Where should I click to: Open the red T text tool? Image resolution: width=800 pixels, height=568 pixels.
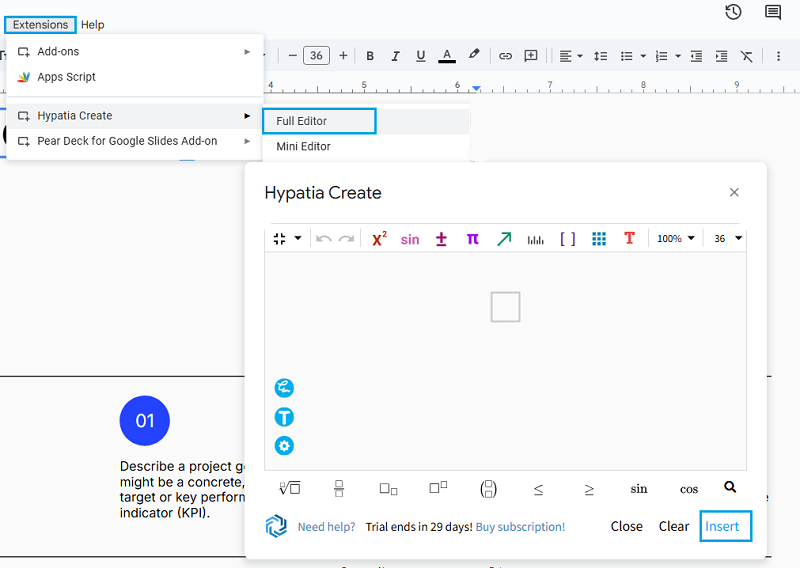coord(629,238)
